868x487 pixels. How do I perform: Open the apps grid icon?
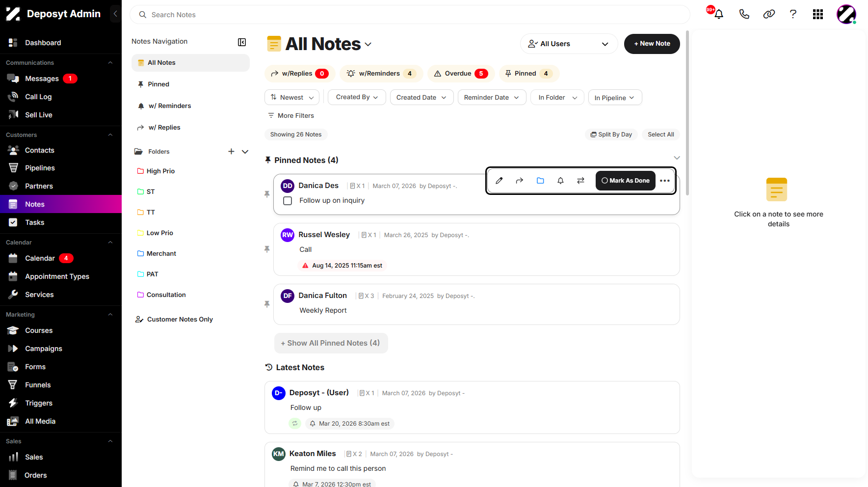pyautogui.click(x=818, y=14)
